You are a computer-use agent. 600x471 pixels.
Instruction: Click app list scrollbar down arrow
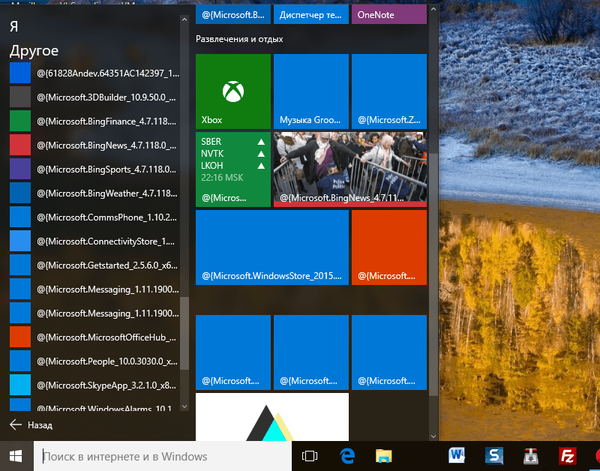click(184, 407)
